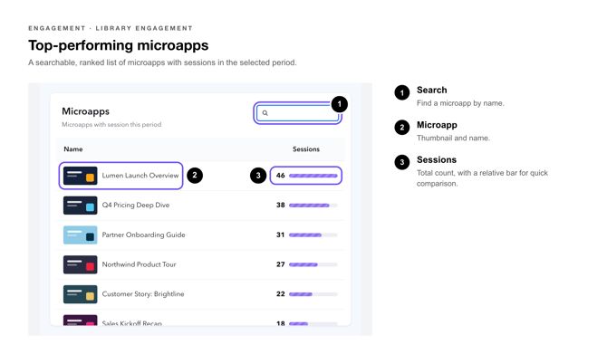Click the Sessions legend heading
Screen dimensions: 607x364
pos(437,159)
